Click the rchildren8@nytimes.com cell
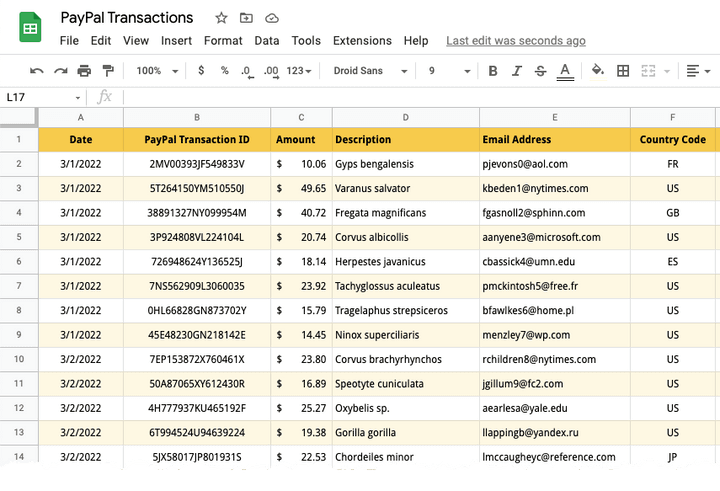 pyautogui.click(x=555, y=359)
